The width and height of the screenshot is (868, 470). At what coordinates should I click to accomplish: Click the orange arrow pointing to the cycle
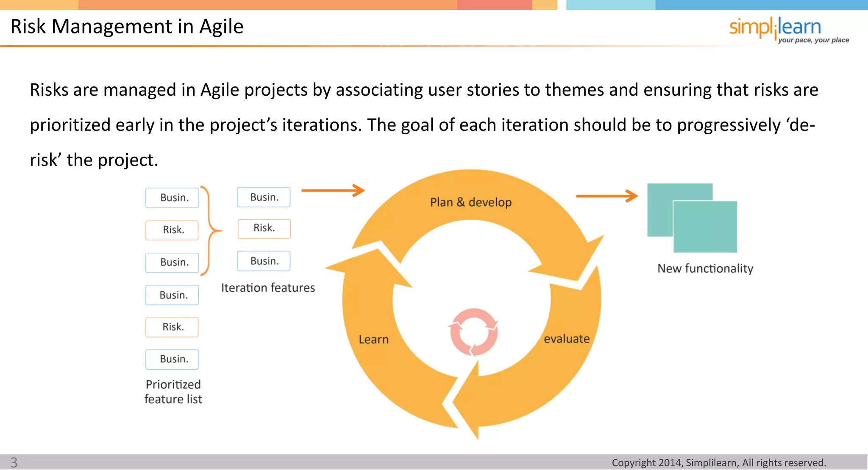click(x=333, y=191)
